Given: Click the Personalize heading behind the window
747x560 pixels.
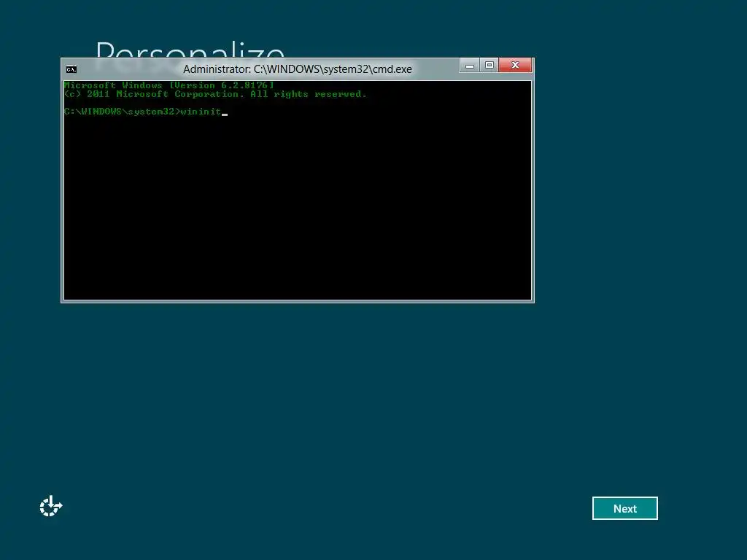Looking at the screenshot, I should point(190,50).
